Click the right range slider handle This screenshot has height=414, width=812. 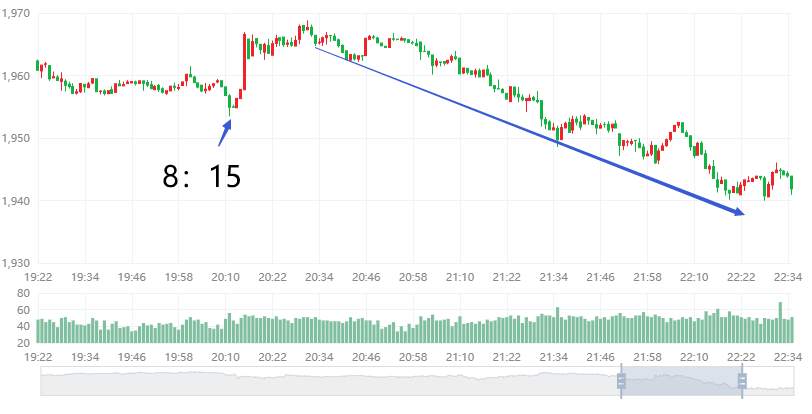point(742,381)
